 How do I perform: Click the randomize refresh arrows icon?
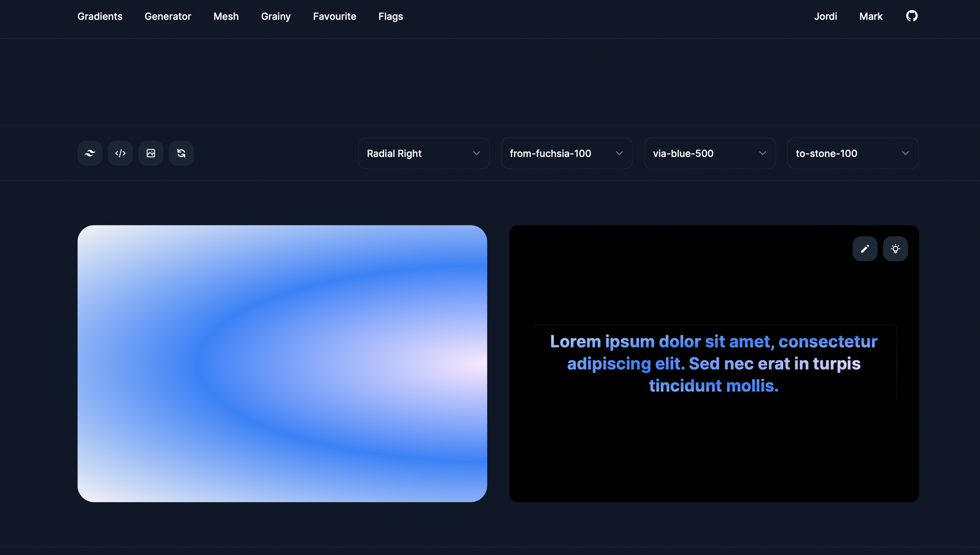(x=181, y=153)
